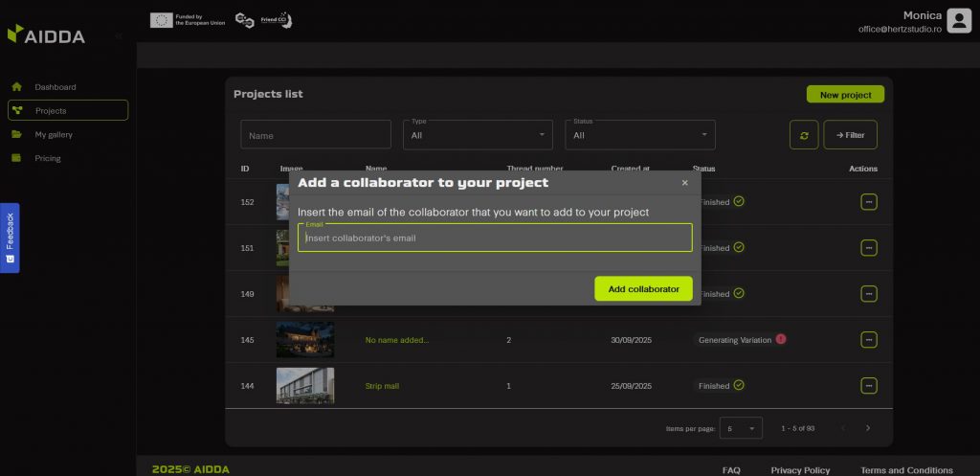The width and height of the screenshot is (980, 476).
Task: Close the add collaborator dialog
Action: pyautogui.click(x=684, y=182)
